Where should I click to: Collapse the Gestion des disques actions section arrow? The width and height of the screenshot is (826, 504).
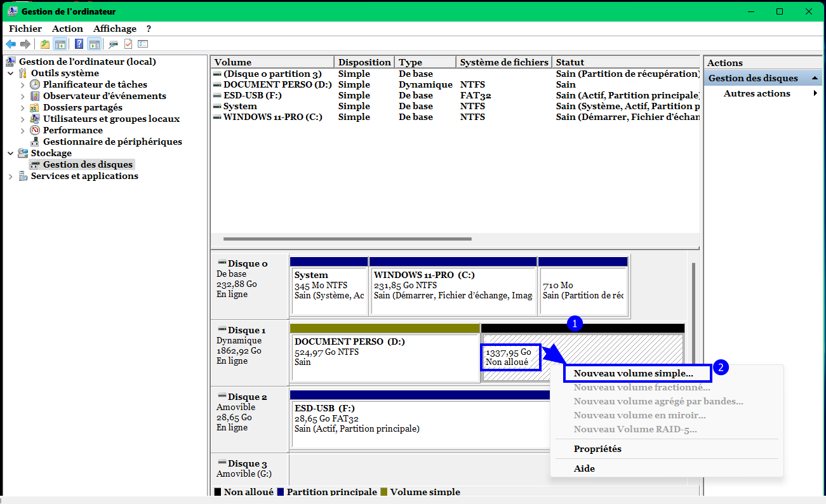[814, 78]
